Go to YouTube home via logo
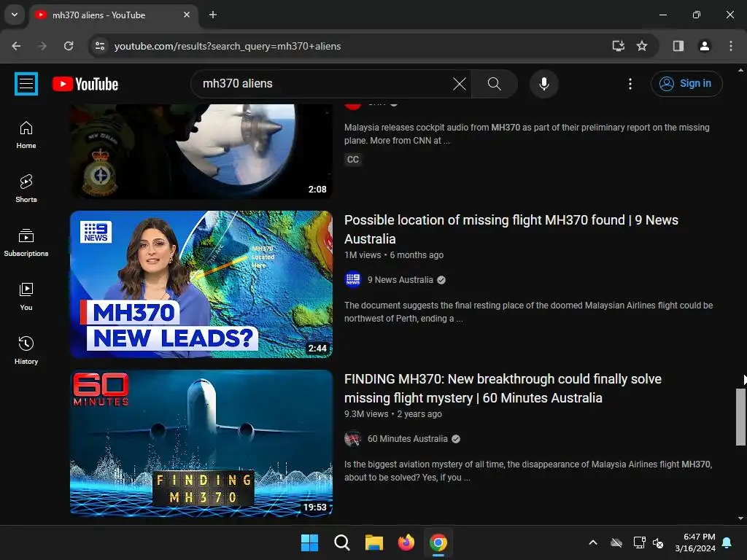This screenshot has width=747, height=560. point(85,85)
